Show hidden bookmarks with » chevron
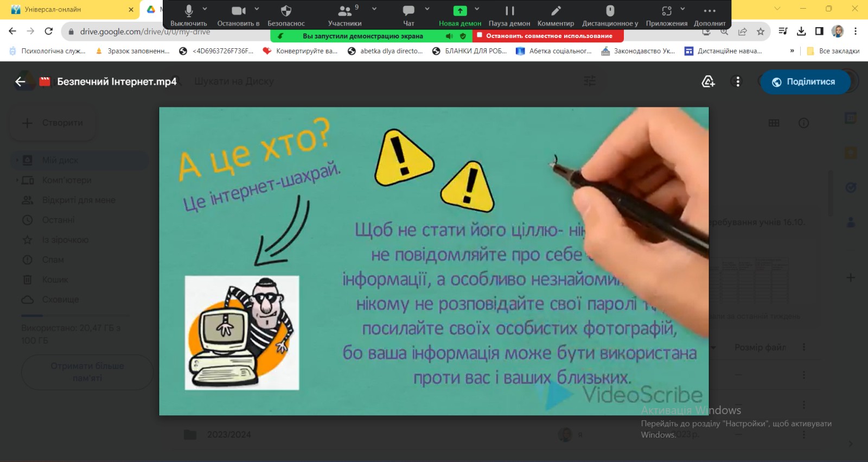 tap(792, 51)
